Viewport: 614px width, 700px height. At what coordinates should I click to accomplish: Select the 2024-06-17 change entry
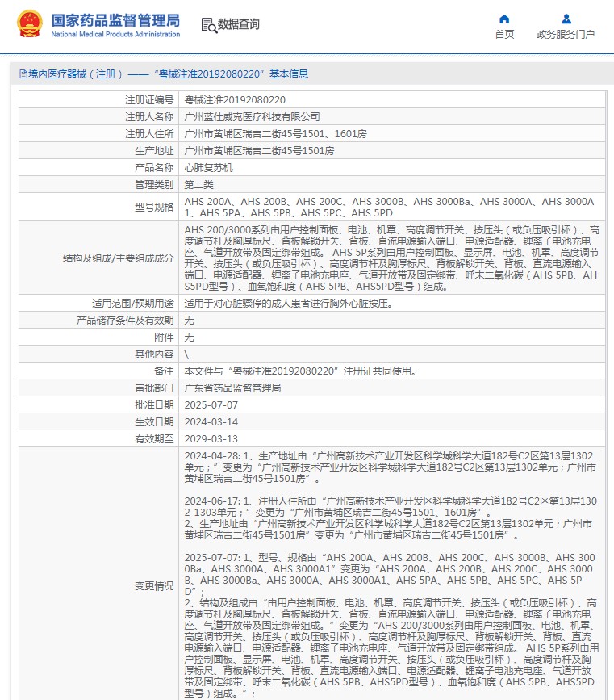(391, 518)
